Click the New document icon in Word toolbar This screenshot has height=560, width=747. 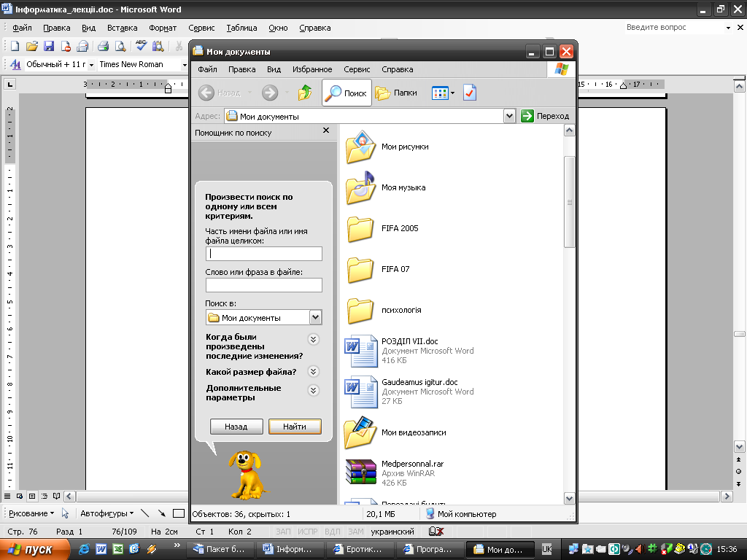(x=15, y=46)
